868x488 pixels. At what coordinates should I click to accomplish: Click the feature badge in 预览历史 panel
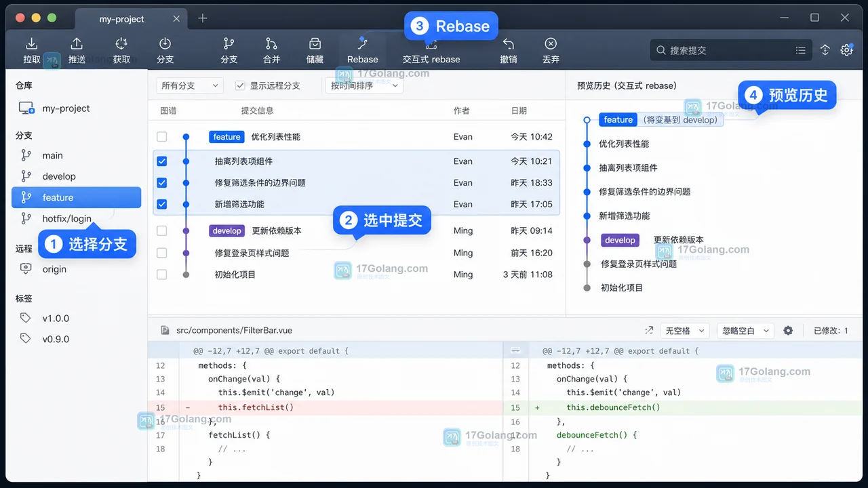618,120
